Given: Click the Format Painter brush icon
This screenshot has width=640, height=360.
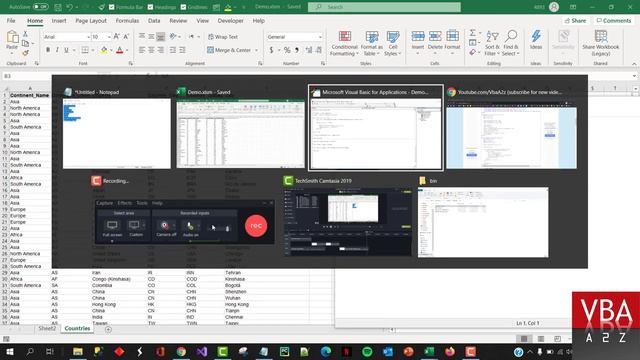Looking at the screenshot, I should 25,53.
